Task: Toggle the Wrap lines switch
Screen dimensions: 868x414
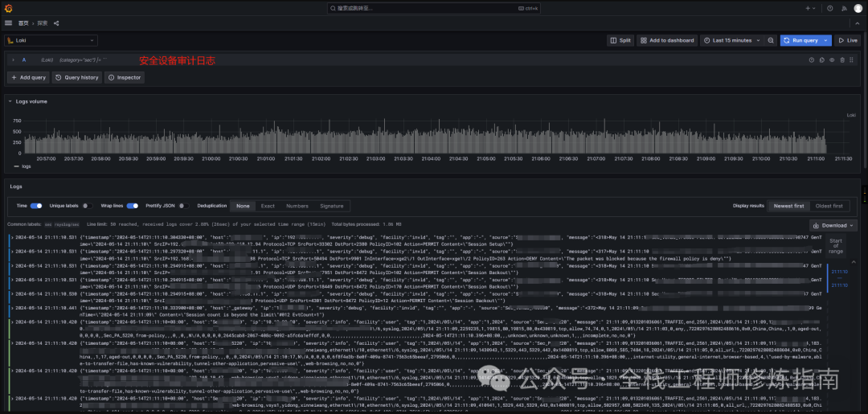Action: click(x=133, y=206)
